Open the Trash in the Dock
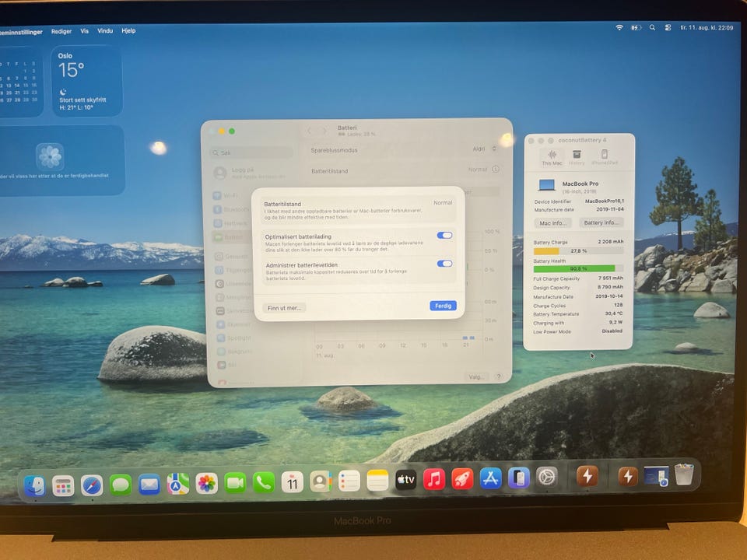This screenshot has height=560, width=747. point(684,474)
